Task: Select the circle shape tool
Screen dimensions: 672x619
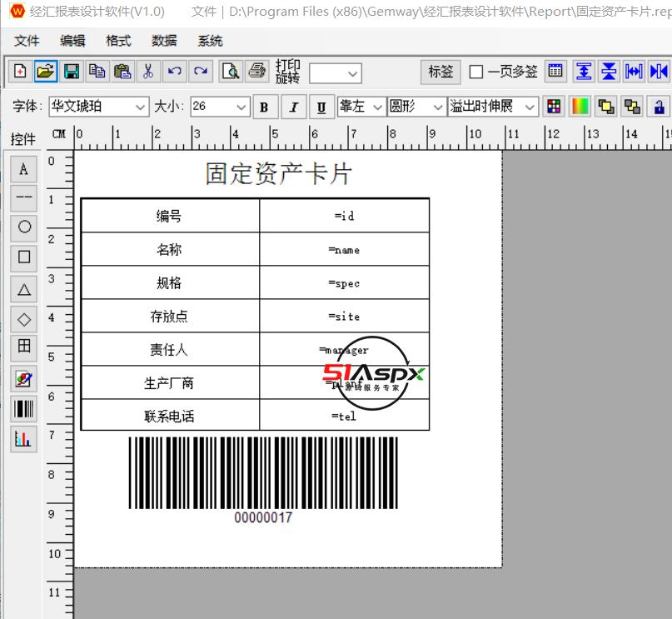Action: coord(24,227)
